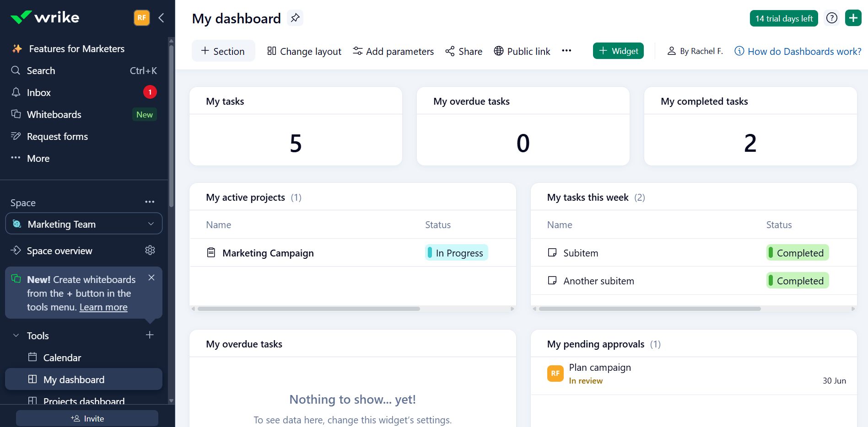This screenshot has height=427, width=868.
Task: Click the RF avatar on Plan campaign
Action: pos(555,373)
